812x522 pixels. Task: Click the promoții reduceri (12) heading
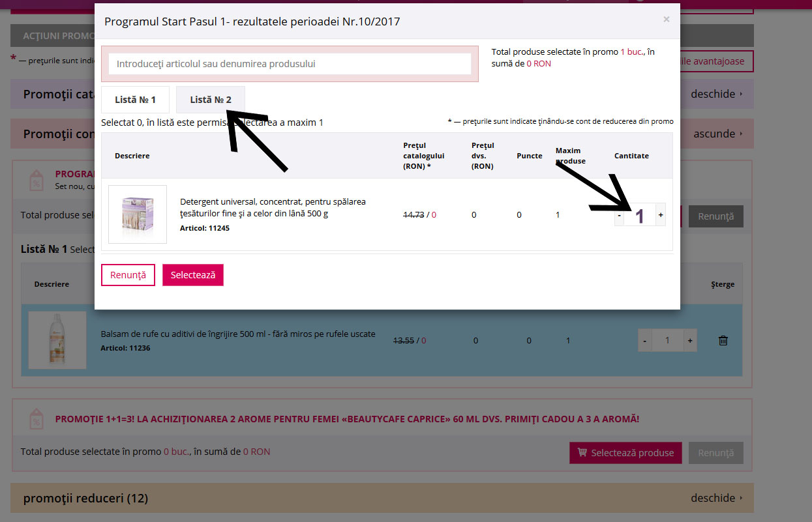[x=85, y=499]
